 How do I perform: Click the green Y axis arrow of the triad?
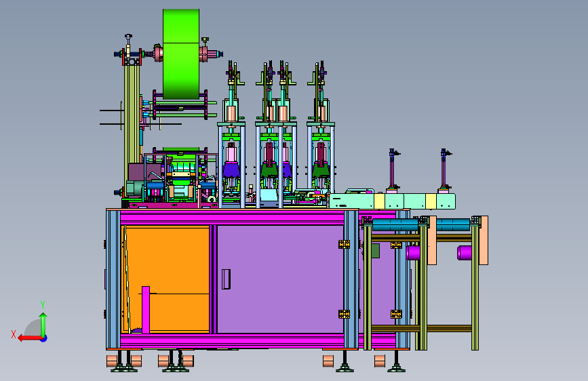coord(43,324)
